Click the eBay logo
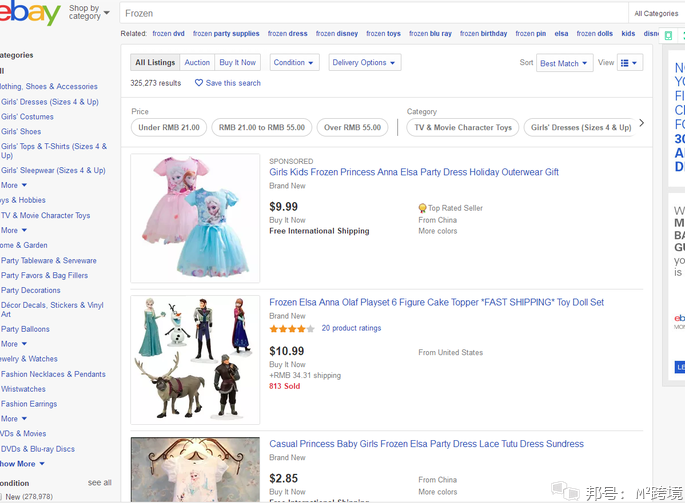The image size is (685, 503). pyautogui.click(x=30, y=12)
